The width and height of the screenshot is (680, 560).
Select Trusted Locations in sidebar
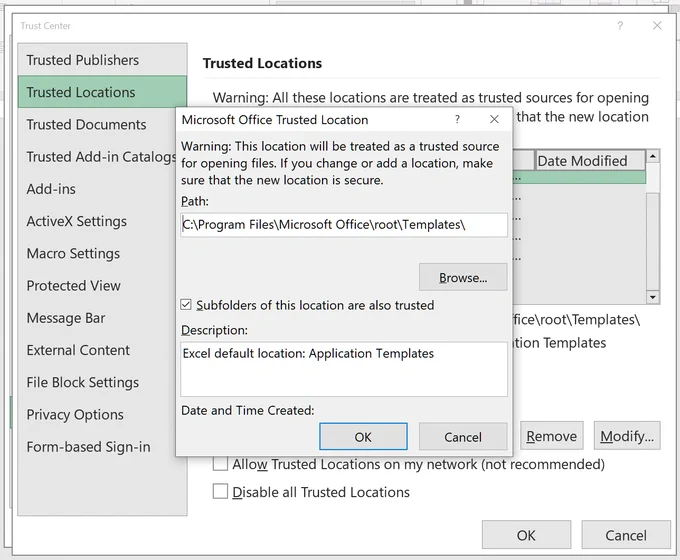102,92
